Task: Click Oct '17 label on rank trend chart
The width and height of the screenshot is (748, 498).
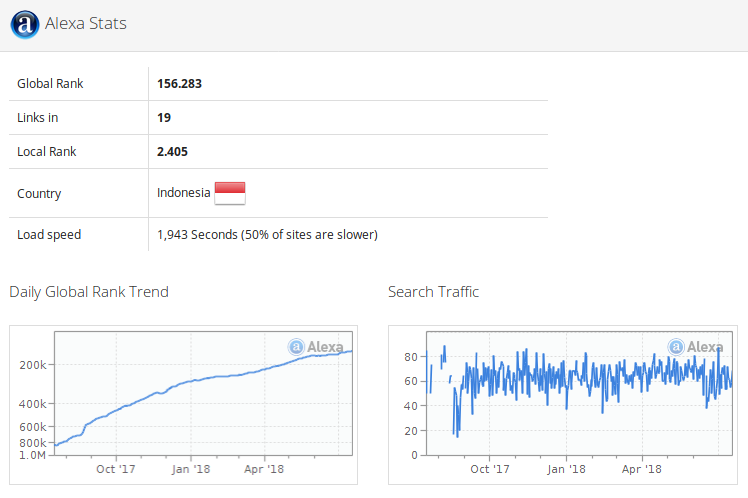Action: (x=116, y=469)
